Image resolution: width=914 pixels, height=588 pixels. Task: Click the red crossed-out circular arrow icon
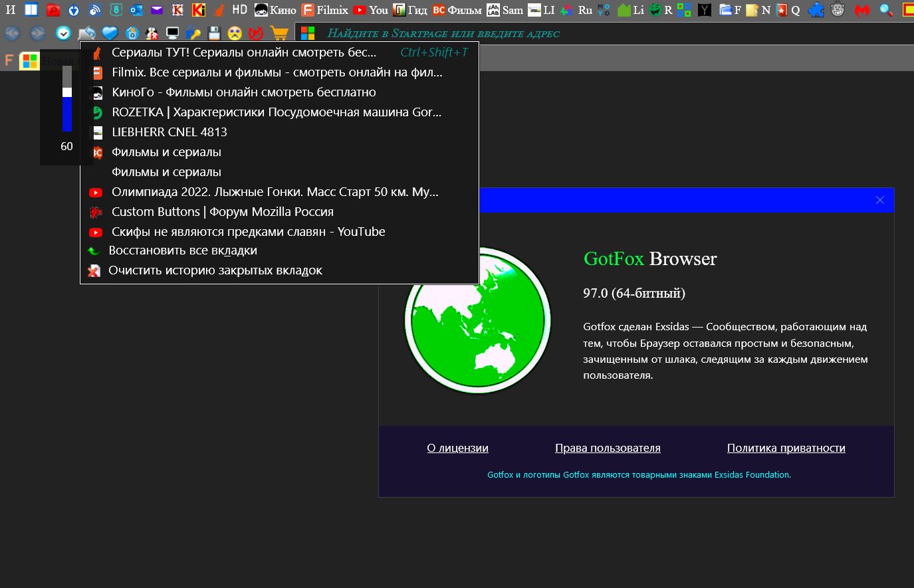tap(255, 33)
